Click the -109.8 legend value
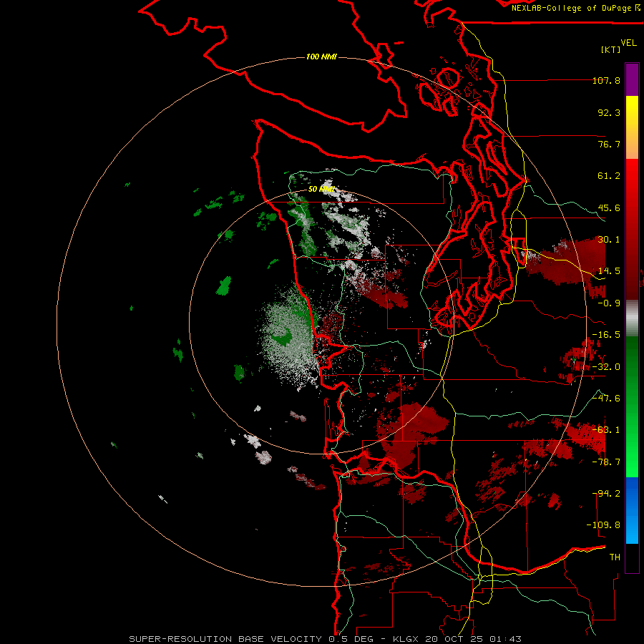 coord(603,525)
